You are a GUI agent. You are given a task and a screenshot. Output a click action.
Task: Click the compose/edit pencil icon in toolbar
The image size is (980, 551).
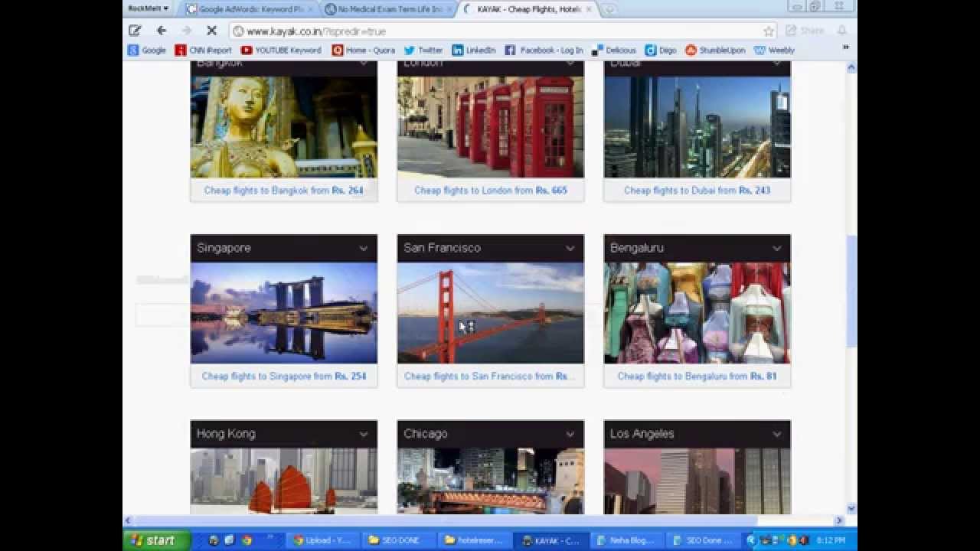[x=135, y=31]
